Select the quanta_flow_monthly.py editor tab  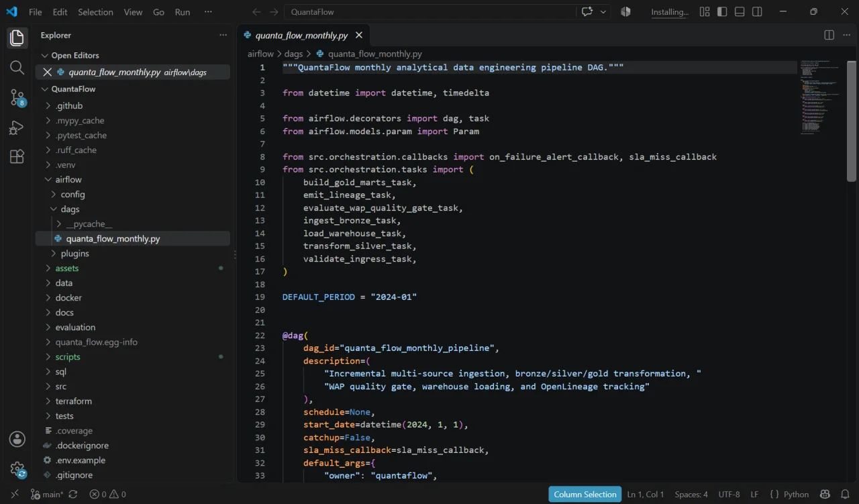303,35
